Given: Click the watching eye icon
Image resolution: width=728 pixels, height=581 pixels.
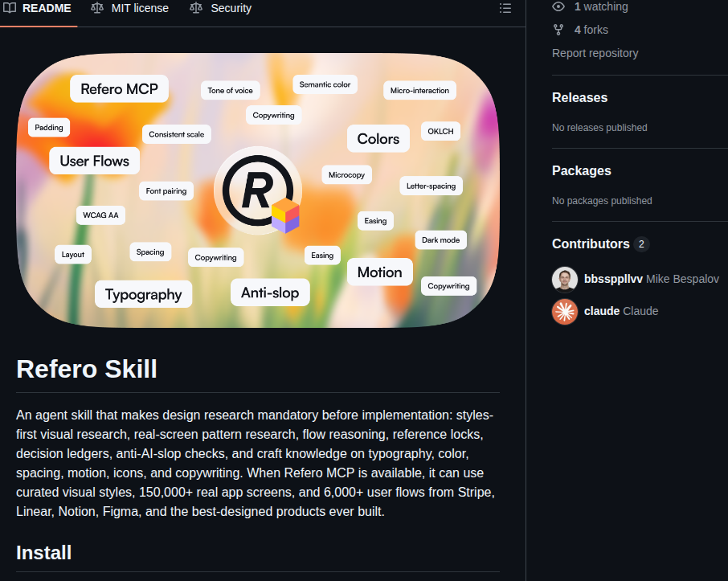Looking at the screenshot, I should (558, 6).
